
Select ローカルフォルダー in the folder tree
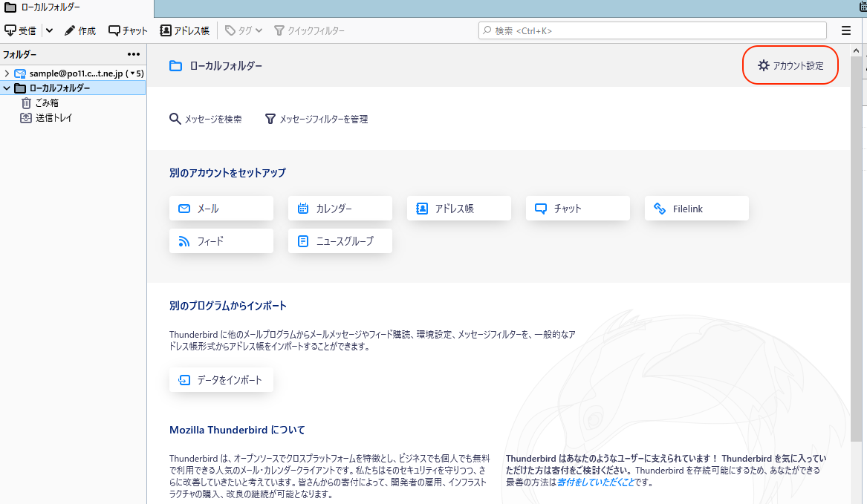(x=73, y=88)
